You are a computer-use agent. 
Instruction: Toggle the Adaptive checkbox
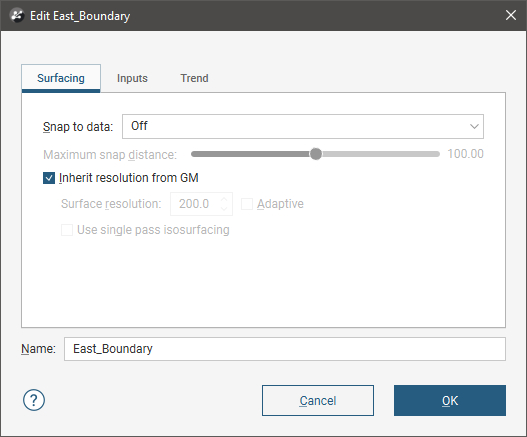[x=247, y=204]
